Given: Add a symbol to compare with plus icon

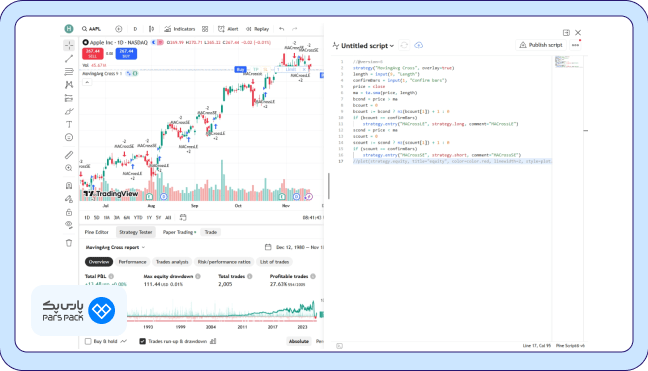Looking at the screenshot, I should [119, 29].
